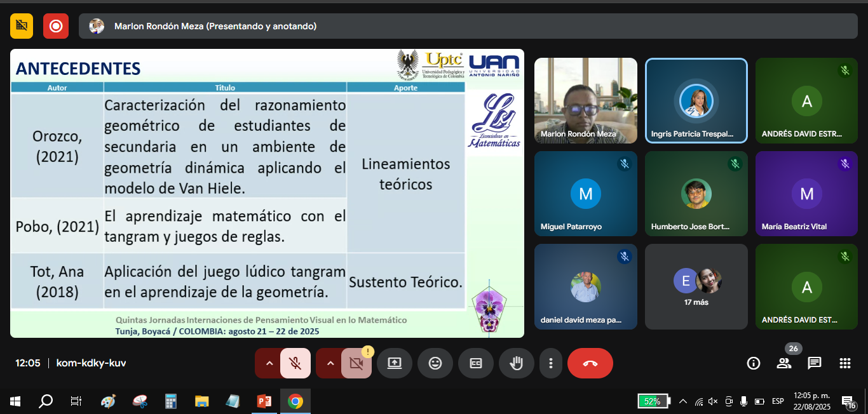
Task: Click the red leave call button
Action: point(590,363)
